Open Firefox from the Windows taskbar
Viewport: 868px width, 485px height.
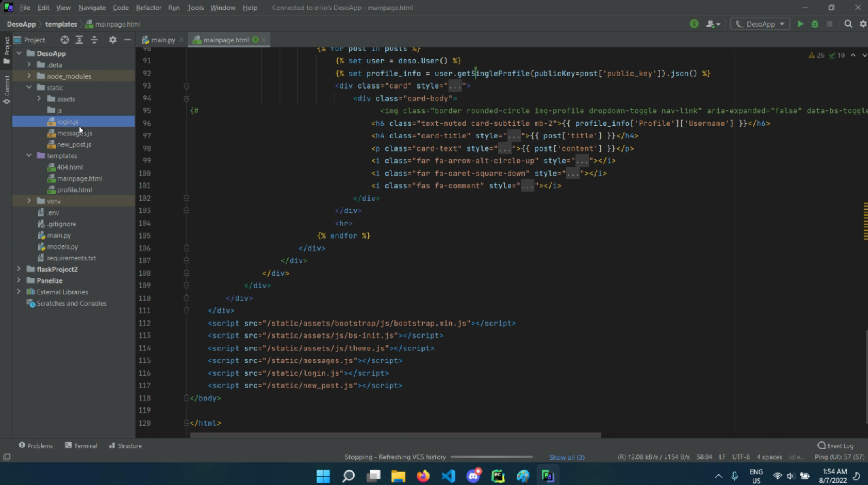coord(423,476)
